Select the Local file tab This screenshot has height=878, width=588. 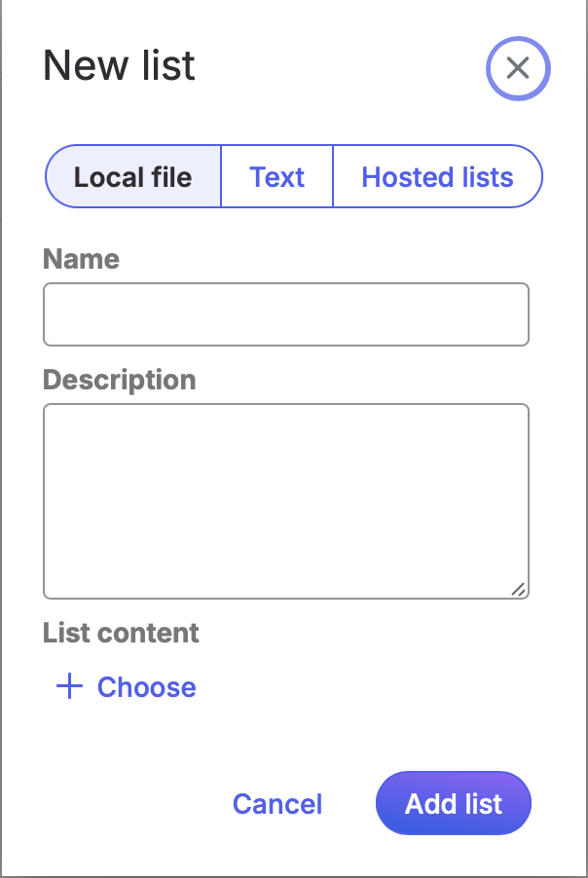click(x=133, y=176)
